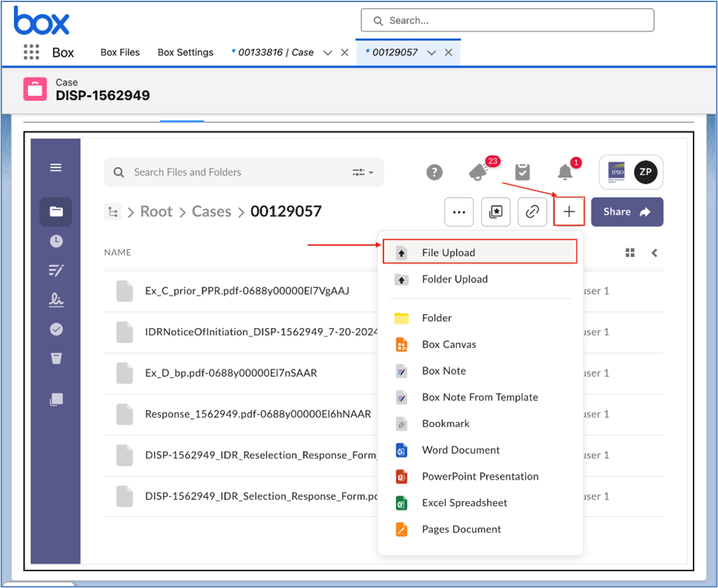This screenshot has width=718, height=588.
Task: Open All Files folder icon in sidebar
Action: [56, 212]
